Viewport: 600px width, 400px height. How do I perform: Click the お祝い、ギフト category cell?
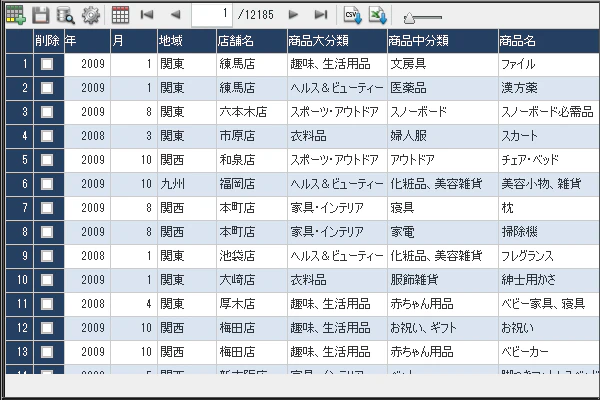click(x=443, y=328)
